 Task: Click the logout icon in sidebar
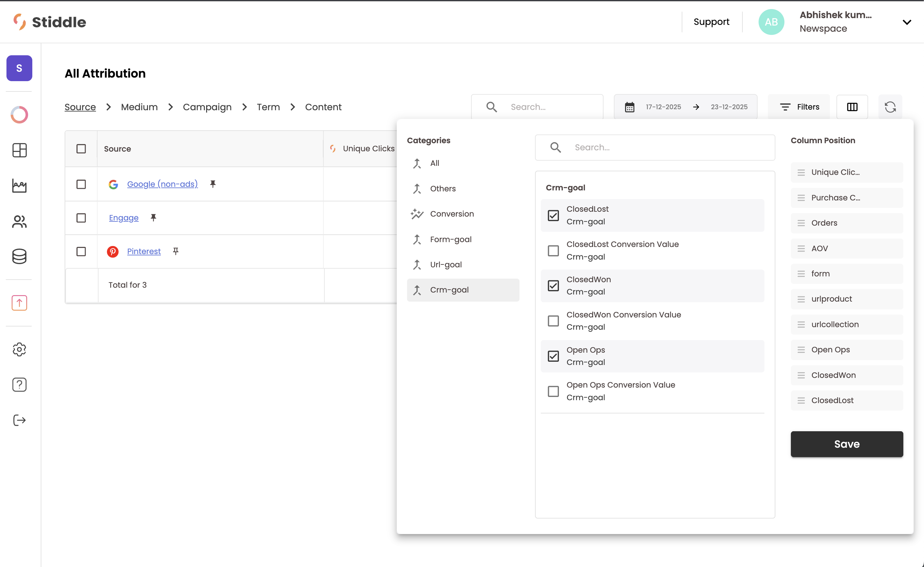coord(19,420)
